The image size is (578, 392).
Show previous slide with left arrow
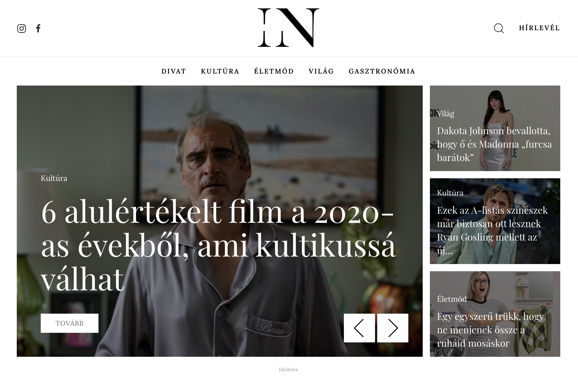[x=359, y=328]
